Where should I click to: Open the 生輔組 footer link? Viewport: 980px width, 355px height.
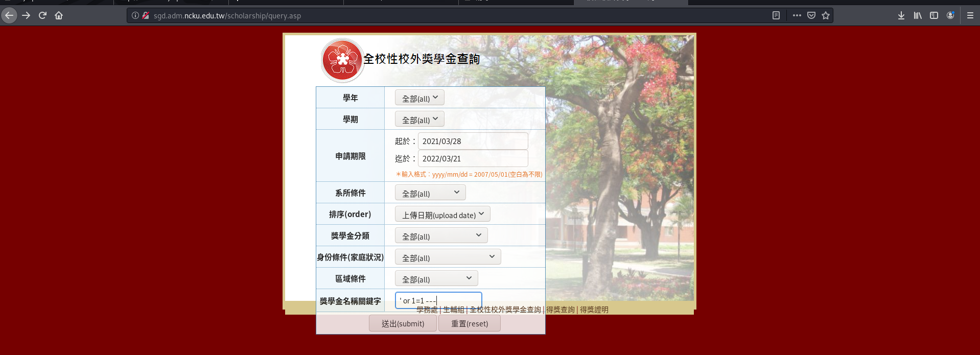click(454, 310)
